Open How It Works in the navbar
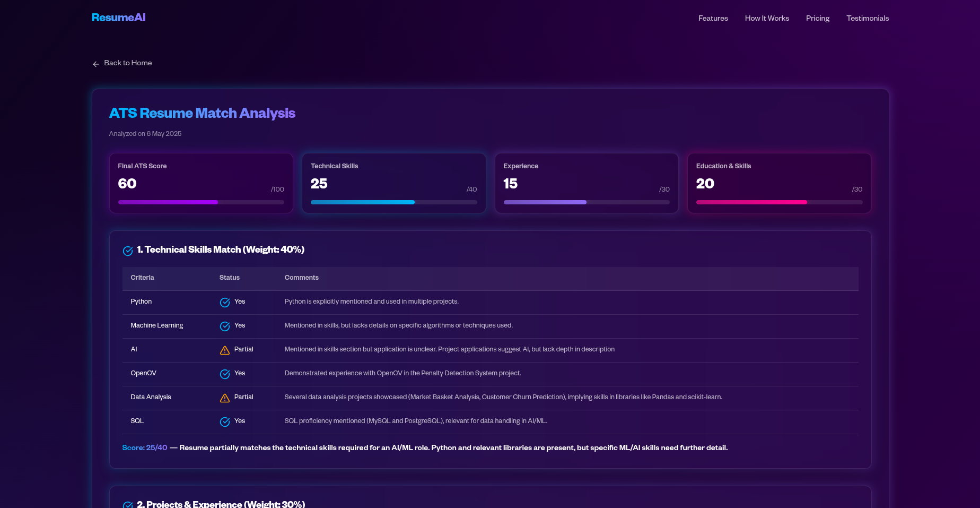Image resolution: width=980 pixels, height=508 pixels. (x=767, y=18)
